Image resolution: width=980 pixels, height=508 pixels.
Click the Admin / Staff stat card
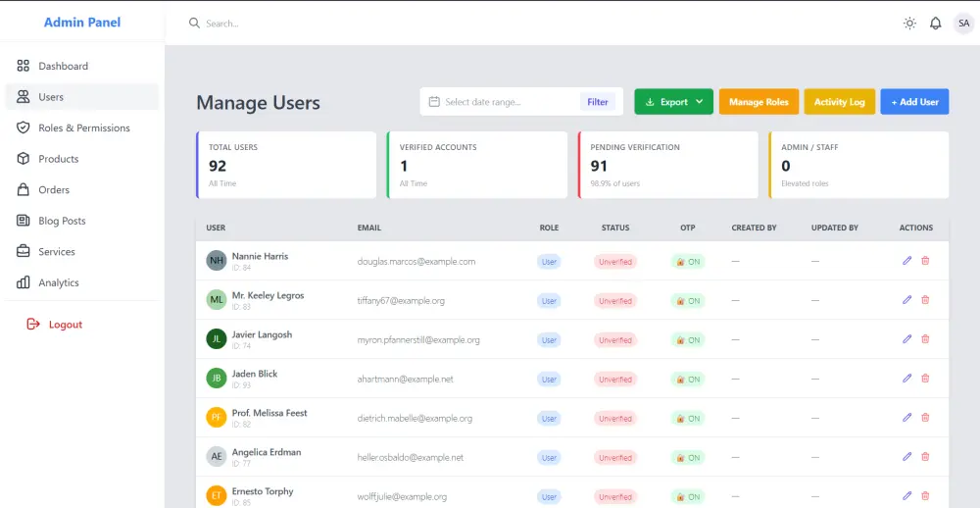coord(858,165)
